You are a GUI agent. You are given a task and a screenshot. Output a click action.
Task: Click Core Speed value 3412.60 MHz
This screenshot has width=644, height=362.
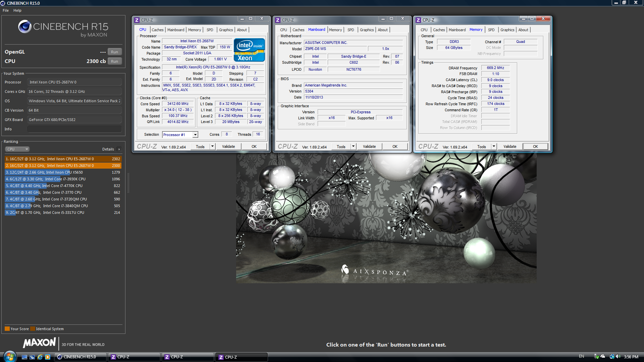(x=178, y=104)
